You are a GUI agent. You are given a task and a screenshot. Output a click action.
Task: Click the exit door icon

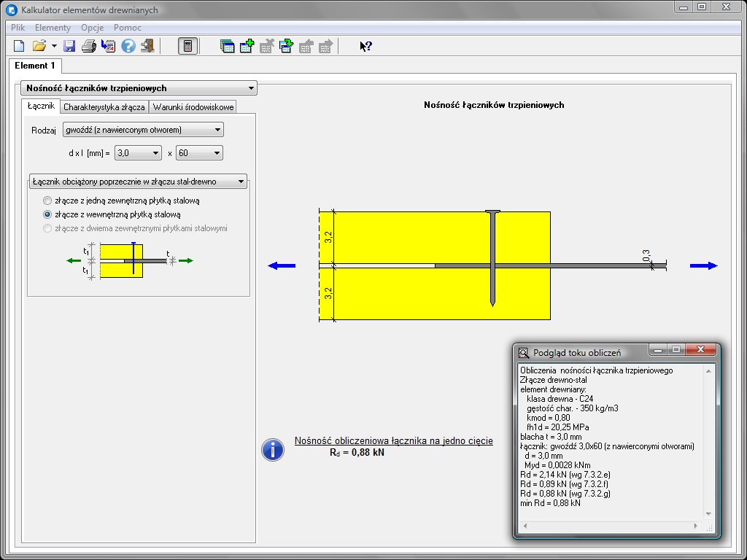coord(148,46)
